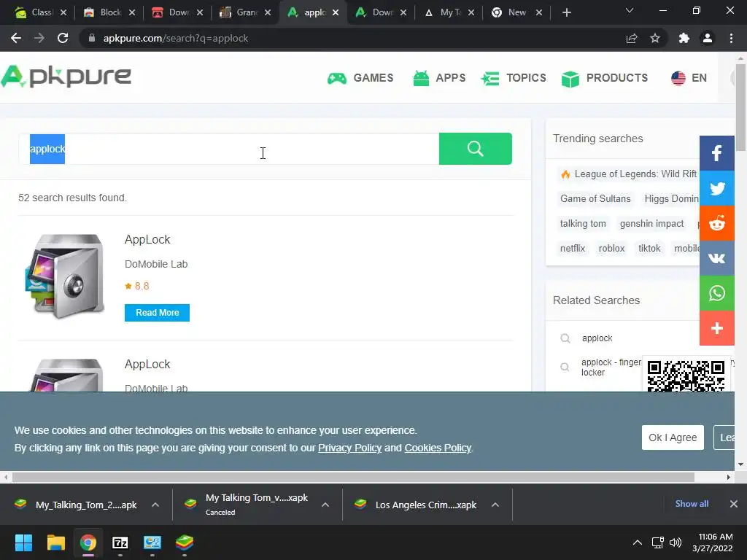Select netflix trending search
Image resolution: width=747 pixels, height=560 pixels.
tap(573, 249)
